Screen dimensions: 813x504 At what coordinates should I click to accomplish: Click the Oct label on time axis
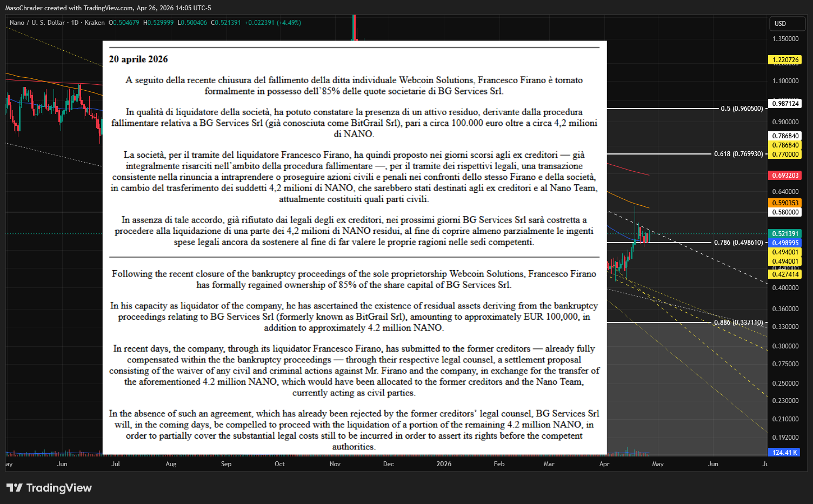[x=279, y=464]
